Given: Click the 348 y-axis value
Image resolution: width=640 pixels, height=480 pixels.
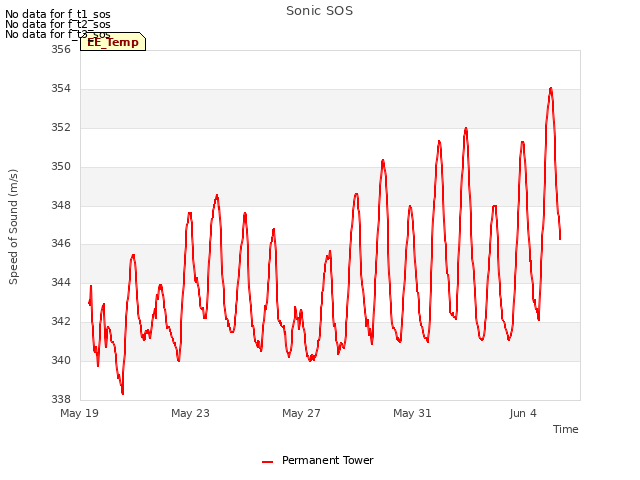Looking at the screenshot, I should click(x=61, y=205).
